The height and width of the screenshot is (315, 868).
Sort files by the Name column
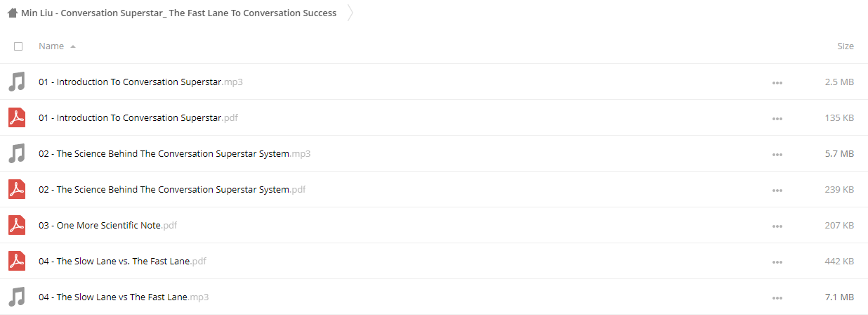point(51,46)
